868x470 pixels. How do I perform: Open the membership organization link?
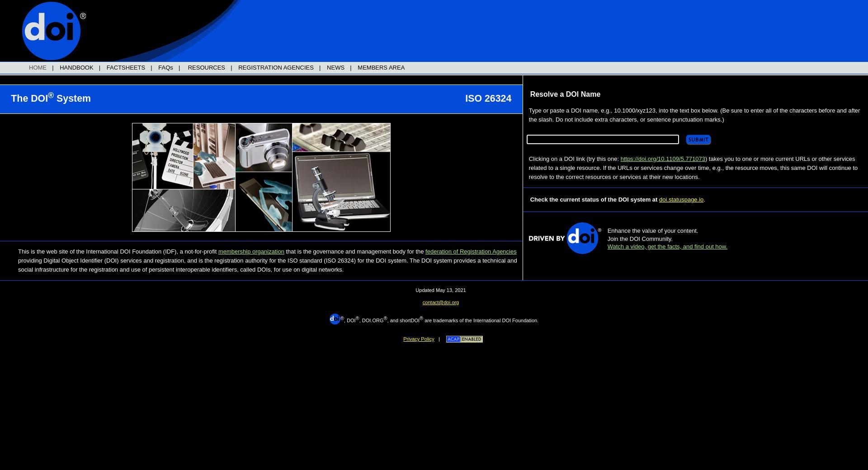[251, 252]
